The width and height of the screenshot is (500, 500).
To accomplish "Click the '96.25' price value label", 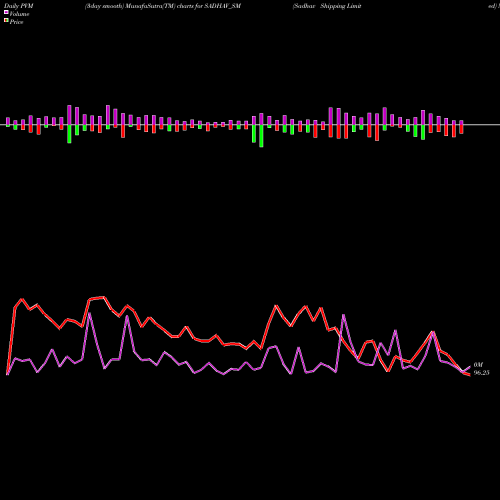I will 481,373.
